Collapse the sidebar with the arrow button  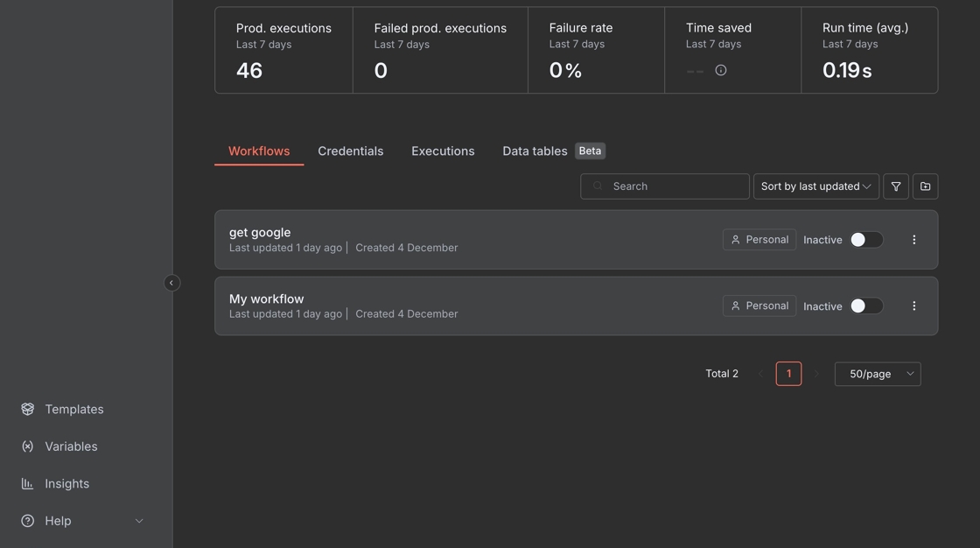[171, 283]
